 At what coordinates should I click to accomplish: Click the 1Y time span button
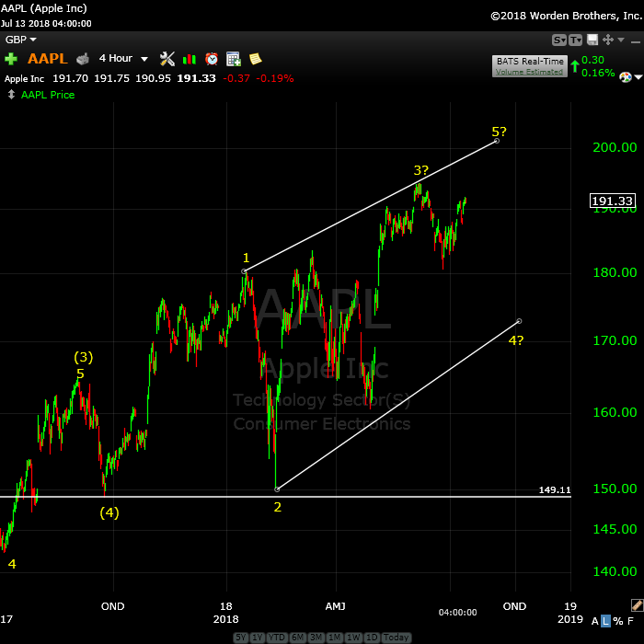[x=257, y=638]
